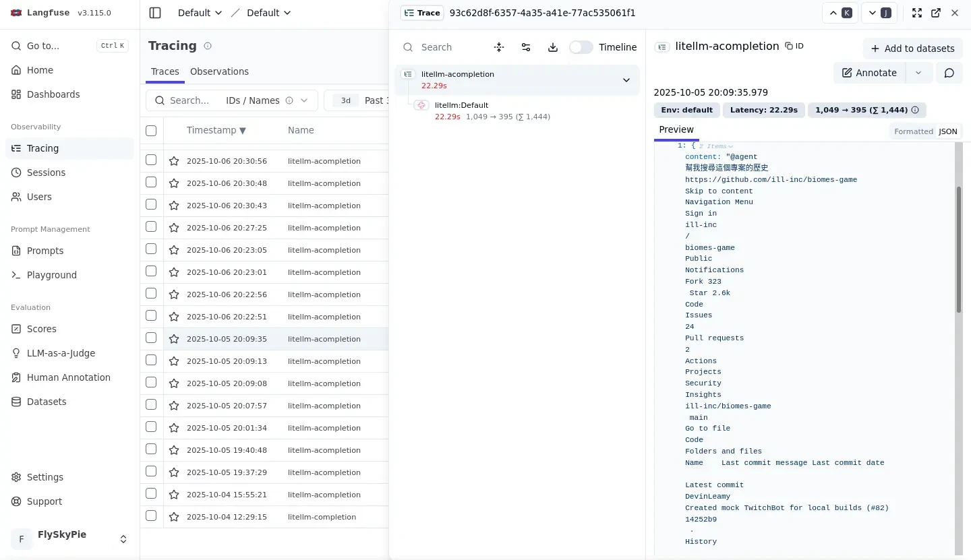Open trace in new tab icon

pyautogui.click(x=936, y=13)
